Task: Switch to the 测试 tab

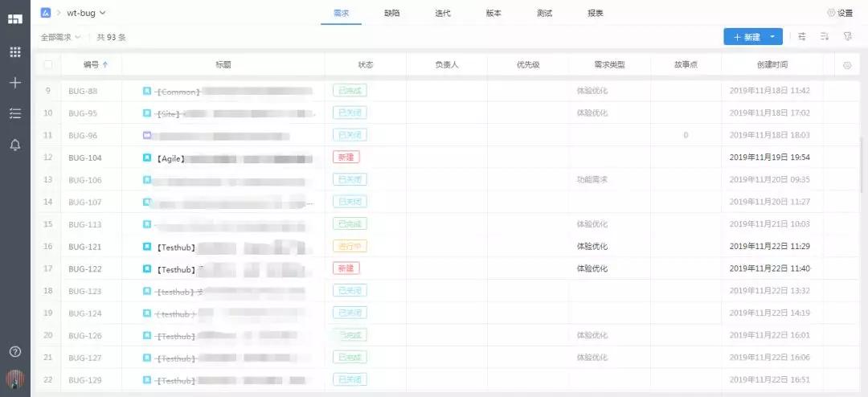Action: (544, 14)
